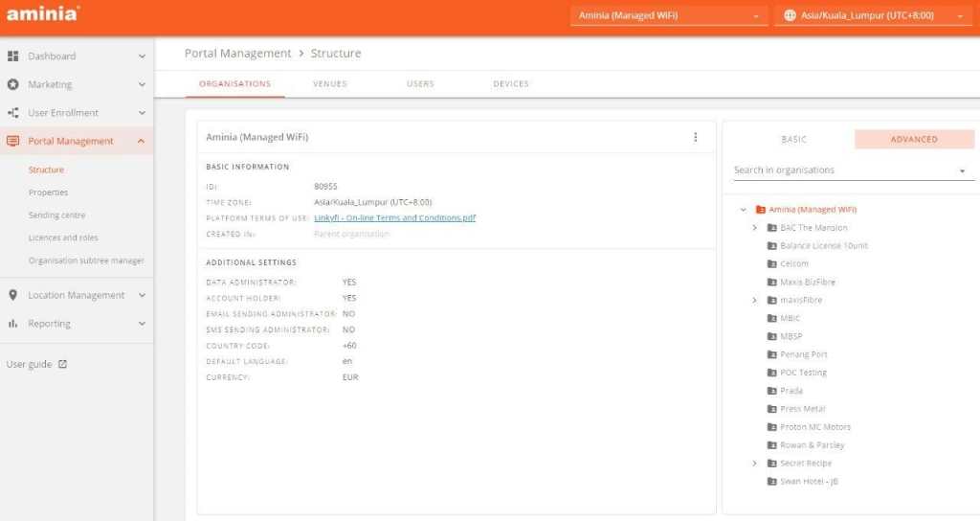Expand the BAC The Mansion tree node

click(754, 228)
